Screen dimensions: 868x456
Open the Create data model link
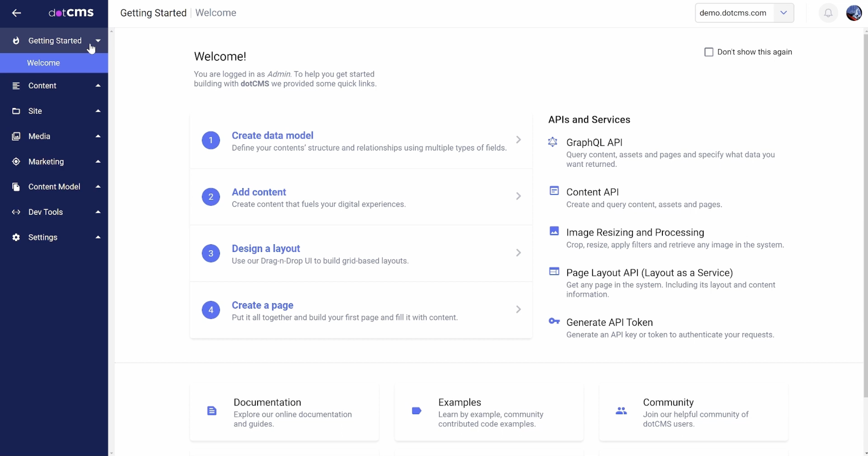(272, 135)
